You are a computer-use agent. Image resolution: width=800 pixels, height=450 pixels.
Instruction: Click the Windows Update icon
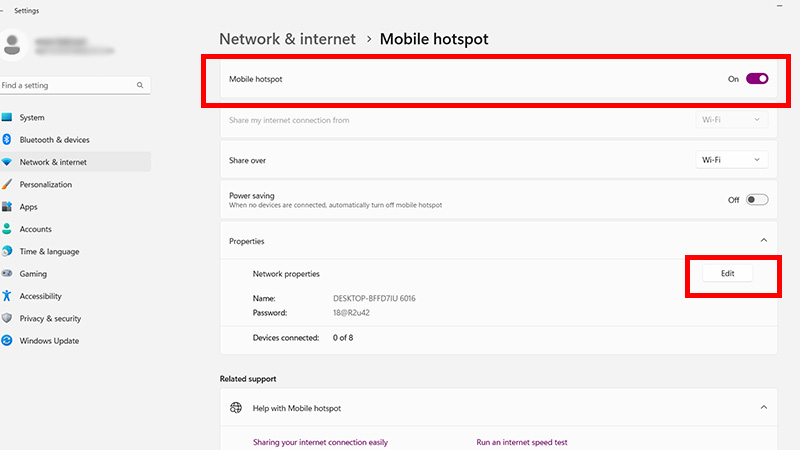pyautogui.click(x=7, y=341)
